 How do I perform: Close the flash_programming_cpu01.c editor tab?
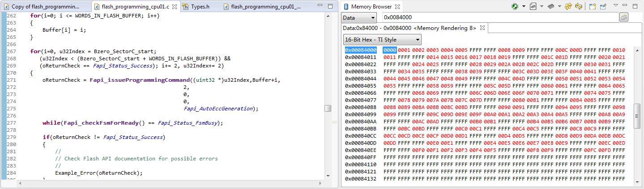[175, 7]
